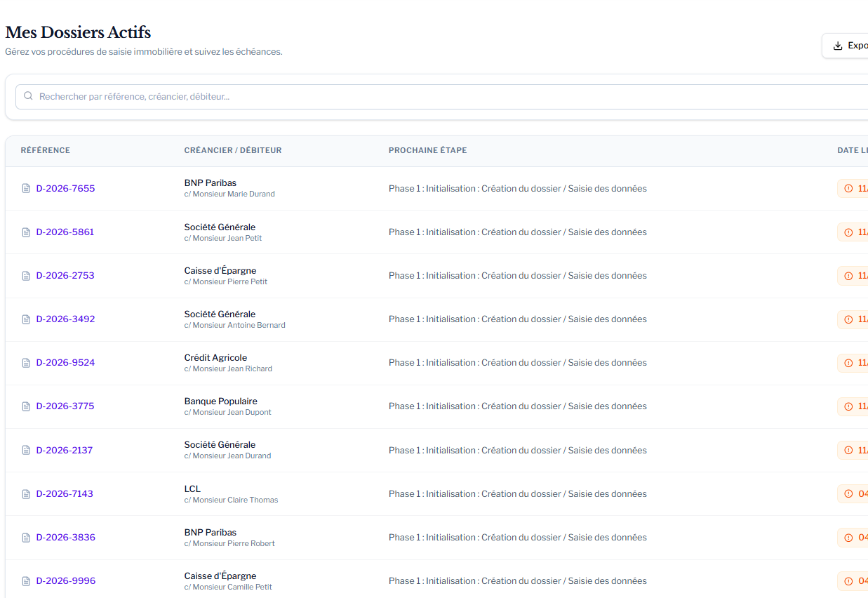Click the Export button
Screen dimensions: 868x598
[851, 45]
